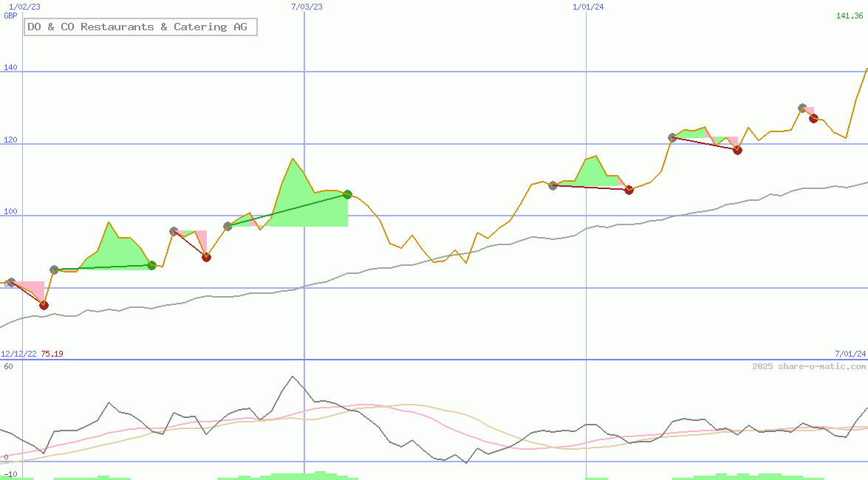This screenshot has width=868, height=480.
Task: Click the red marker at the chart's lowest price
Action: [x=44, y=305]
